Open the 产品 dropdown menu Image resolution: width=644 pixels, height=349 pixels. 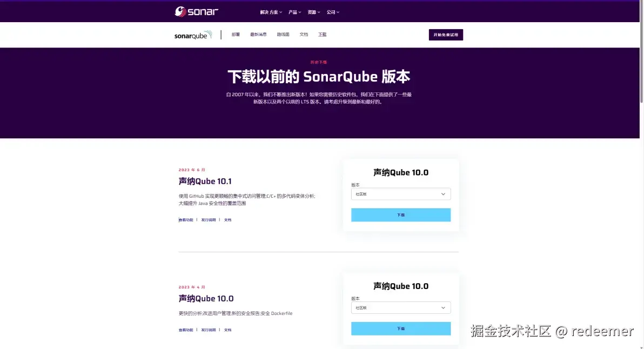pyautogui.click(x=294, y=12)
